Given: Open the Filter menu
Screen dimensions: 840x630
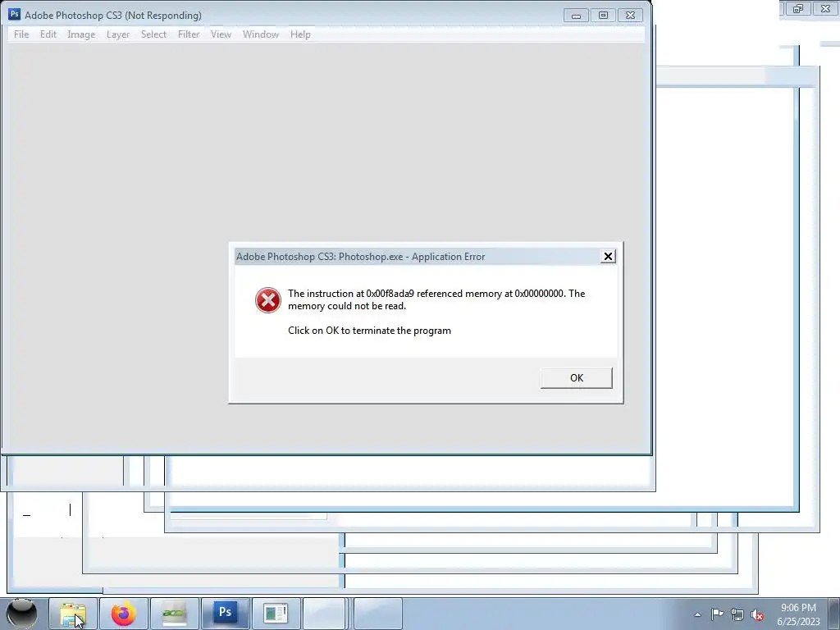Looking at the screenshot, I should click(189, 34).
